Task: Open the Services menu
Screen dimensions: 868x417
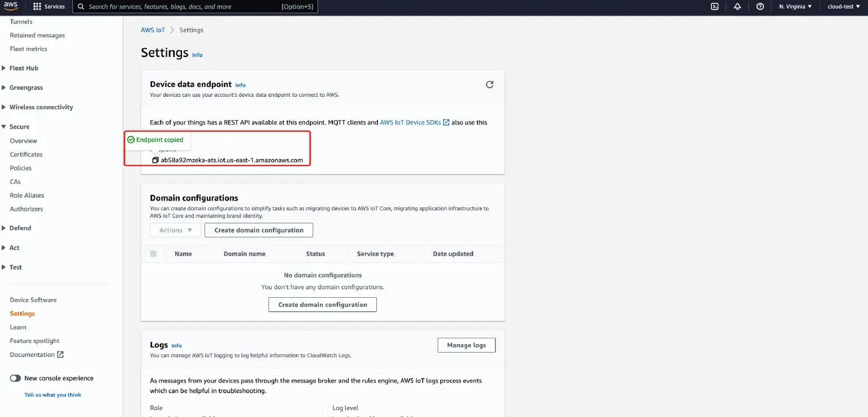Action: coord(49,6)
